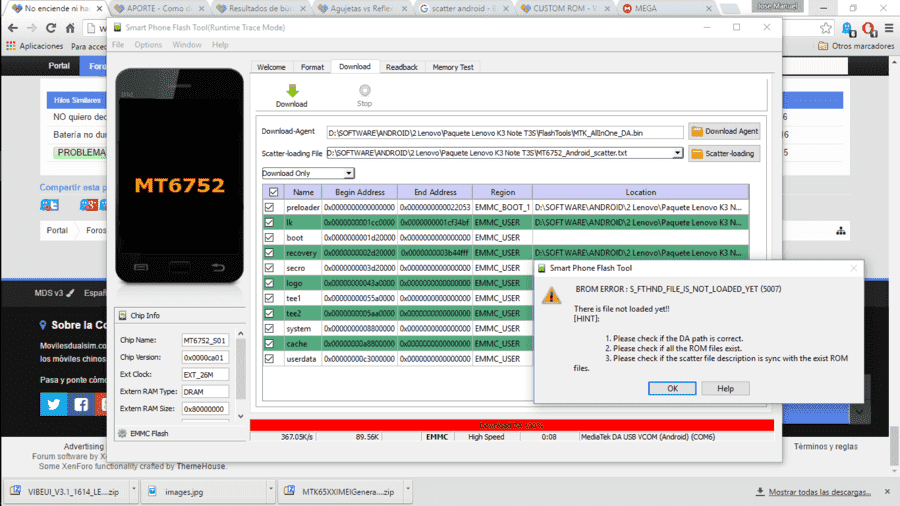Click Chrome home icon
The image size is (900, 506).
[x=70, y=28]
